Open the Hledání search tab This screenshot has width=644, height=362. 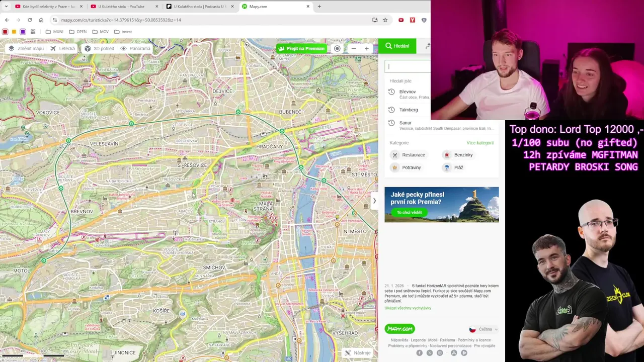397,46
